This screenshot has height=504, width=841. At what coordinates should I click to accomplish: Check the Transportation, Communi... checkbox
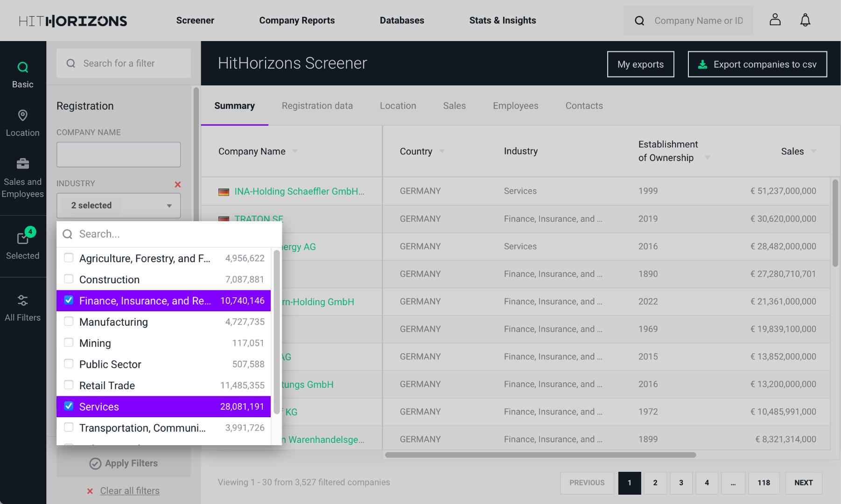point(69,427)
